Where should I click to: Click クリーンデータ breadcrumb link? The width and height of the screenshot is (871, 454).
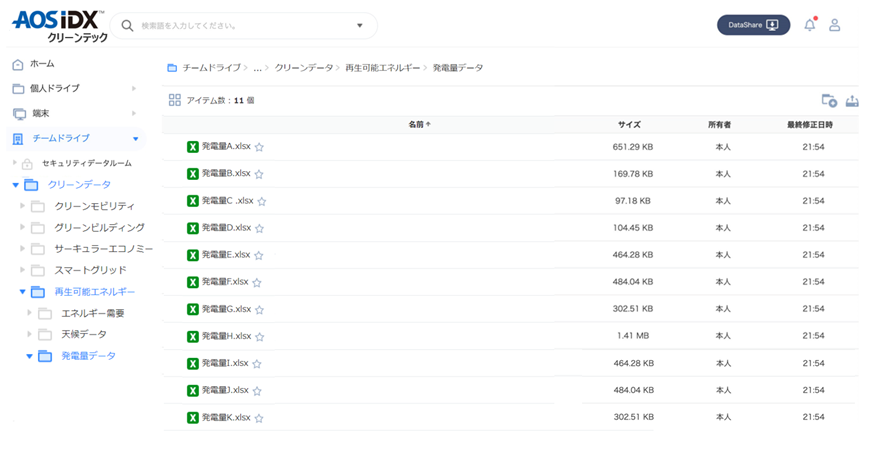pos(303,68)
